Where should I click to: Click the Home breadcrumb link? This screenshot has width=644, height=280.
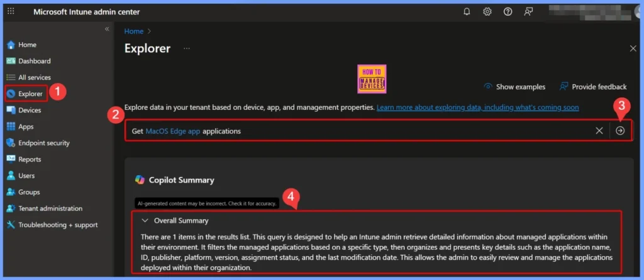coord(134,31)
